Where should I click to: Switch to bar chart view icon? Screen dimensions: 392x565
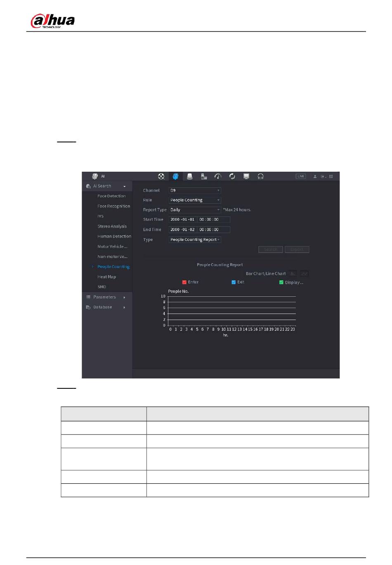click(x=293, y=274)
